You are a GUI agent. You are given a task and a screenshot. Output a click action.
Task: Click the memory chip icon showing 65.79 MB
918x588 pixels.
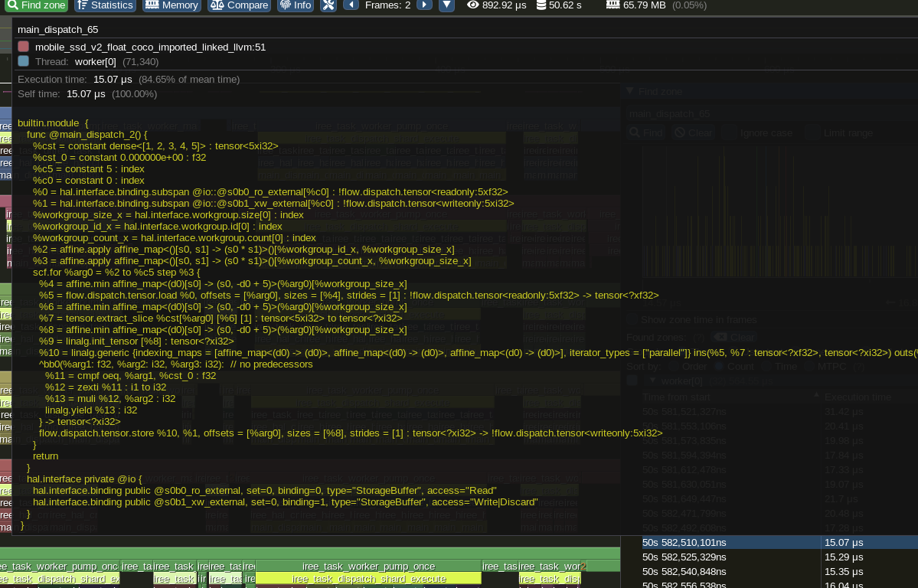(x=613, y=5)
